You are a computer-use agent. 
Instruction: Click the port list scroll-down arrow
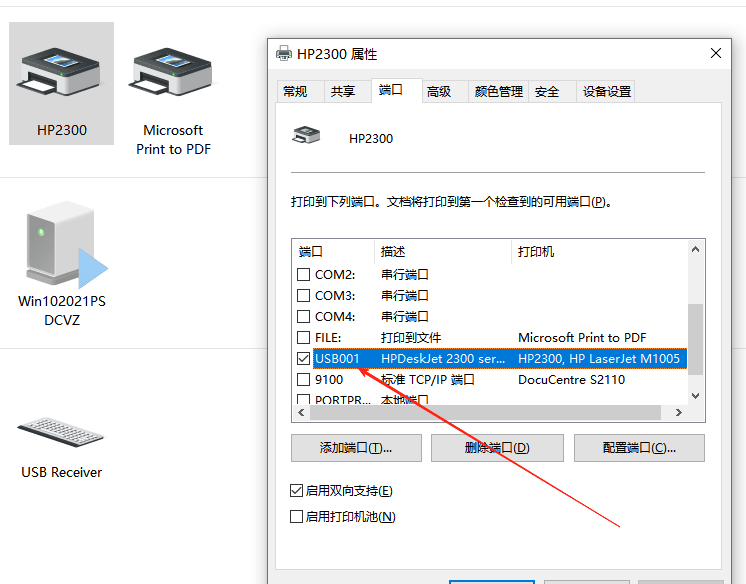tap(696, 394)
